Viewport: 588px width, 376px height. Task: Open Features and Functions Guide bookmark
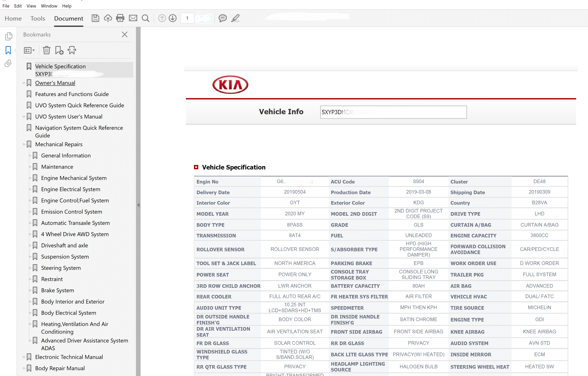pos(72,94)
